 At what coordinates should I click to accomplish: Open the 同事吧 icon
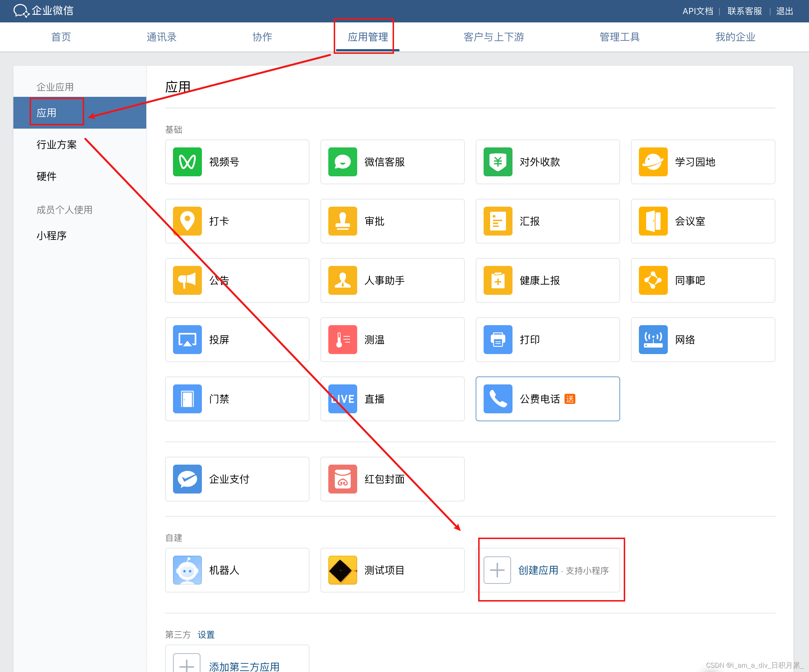pyautogui.click(x=653, y=280)
